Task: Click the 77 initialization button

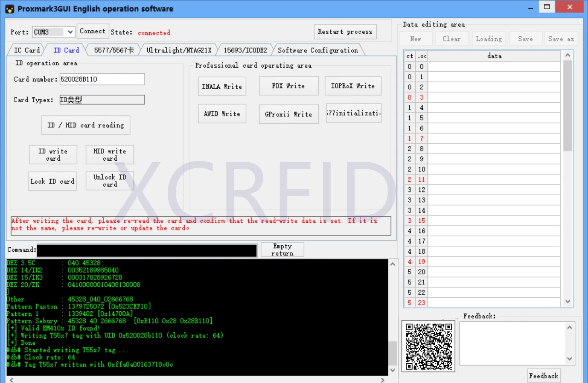Action: point(353,113)
